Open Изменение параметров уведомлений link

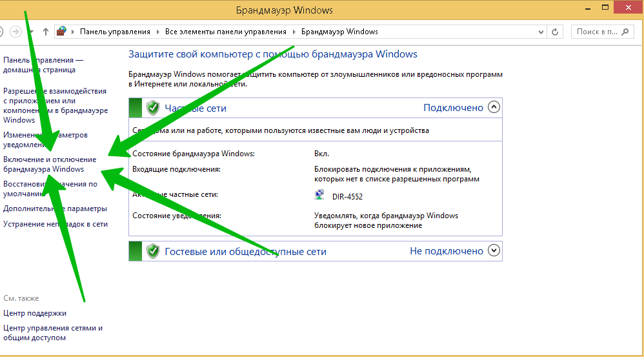coord(45,139)
